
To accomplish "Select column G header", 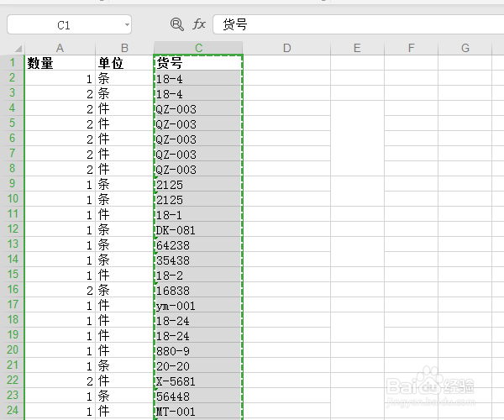I will pos(465,48).
